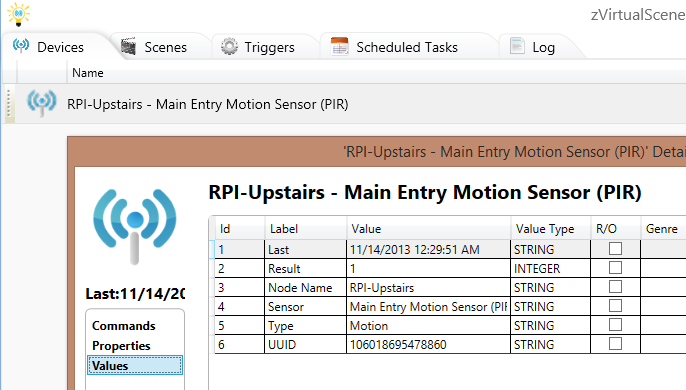The width and height of the screenshot is (686, 390).
Task: Click the R/O column header
Action: tap(616, 228)
